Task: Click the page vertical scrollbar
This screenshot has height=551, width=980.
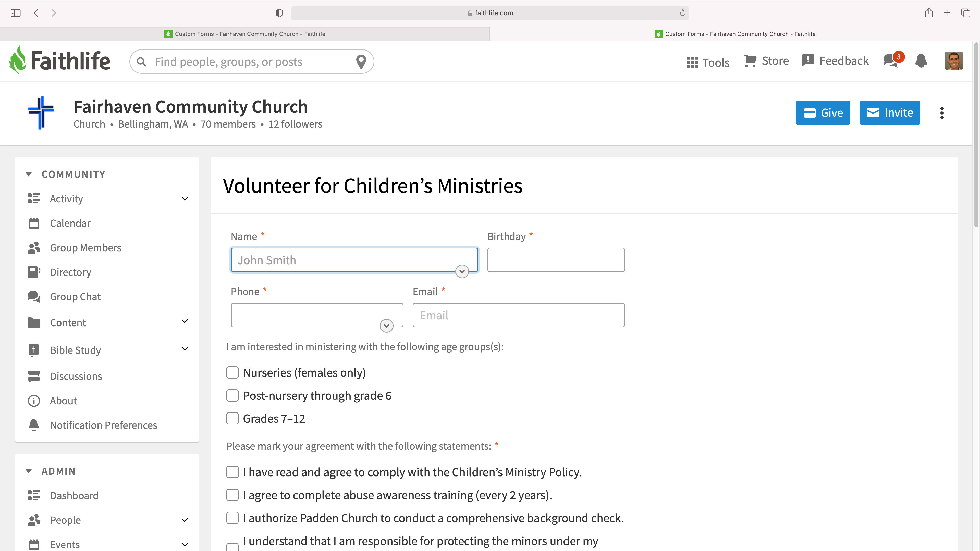Action: (976, 135)
